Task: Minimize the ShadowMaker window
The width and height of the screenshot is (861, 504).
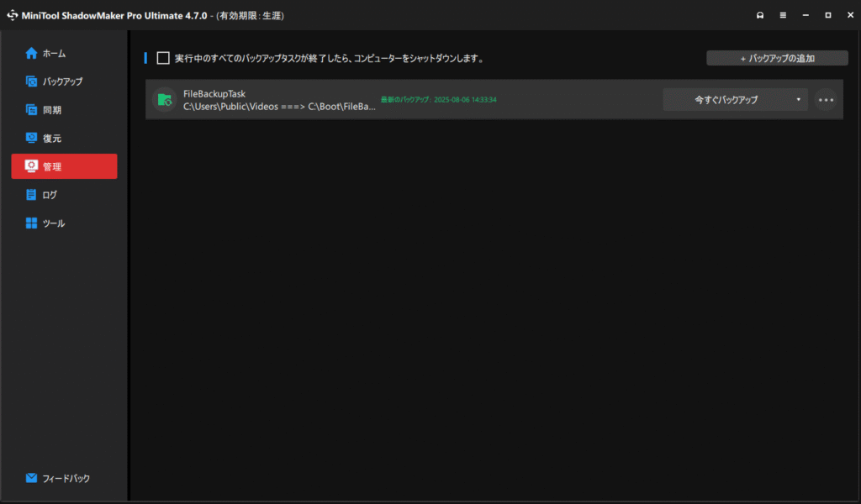Action: point(806,15)
